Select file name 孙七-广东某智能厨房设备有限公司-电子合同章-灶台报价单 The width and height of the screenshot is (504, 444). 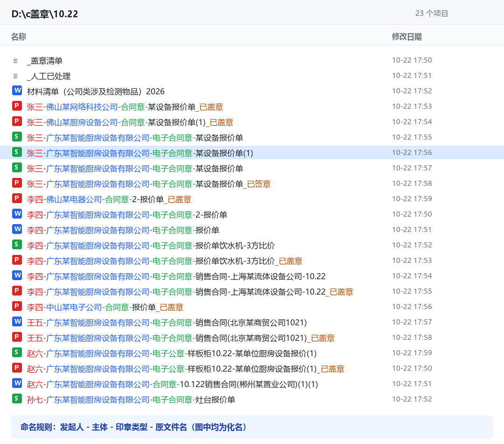(131, 400)
